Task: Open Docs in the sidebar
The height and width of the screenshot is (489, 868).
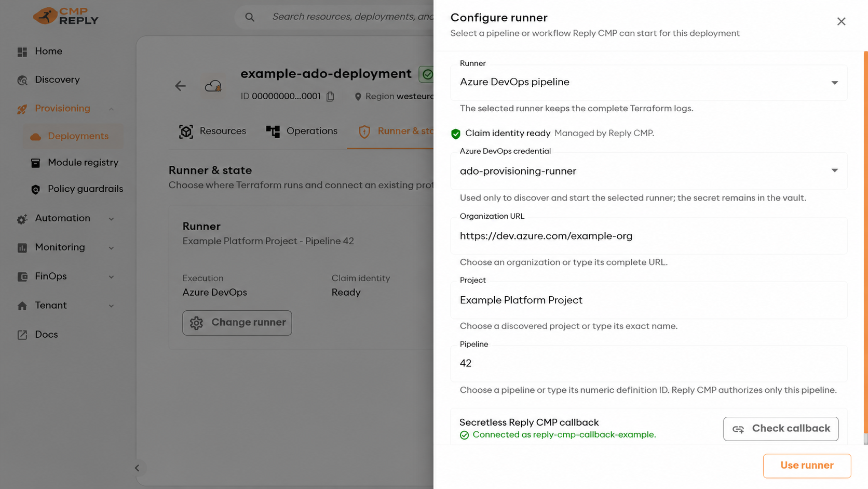Action: coord(46,334)
